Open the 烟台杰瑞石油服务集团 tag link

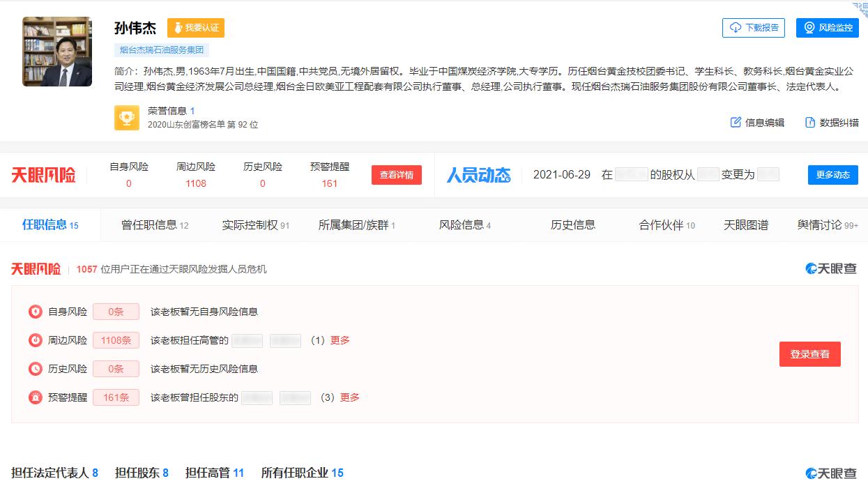(162, 50)
